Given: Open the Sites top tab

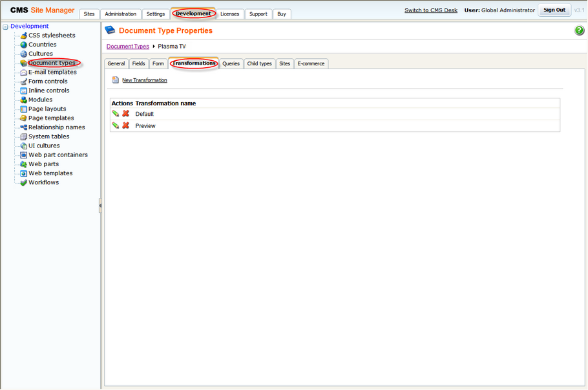Looking at the screenshot, I should click(89, 14).
